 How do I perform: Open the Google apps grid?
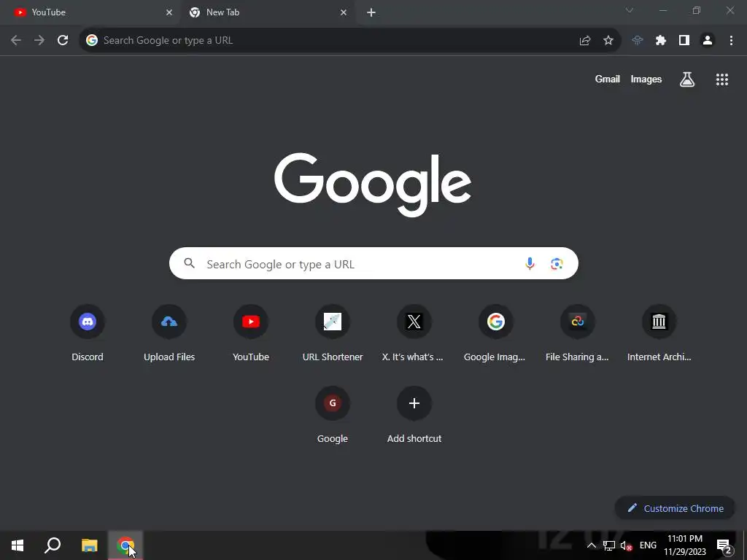coord(722,79)
